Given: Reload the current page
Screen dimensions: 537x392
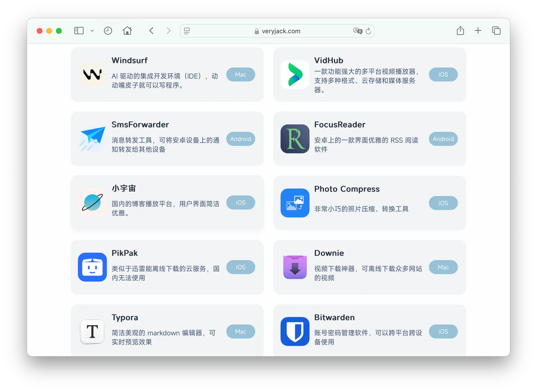Looking at the screenshot, I should pyautogui.click(x=368, y=31).
